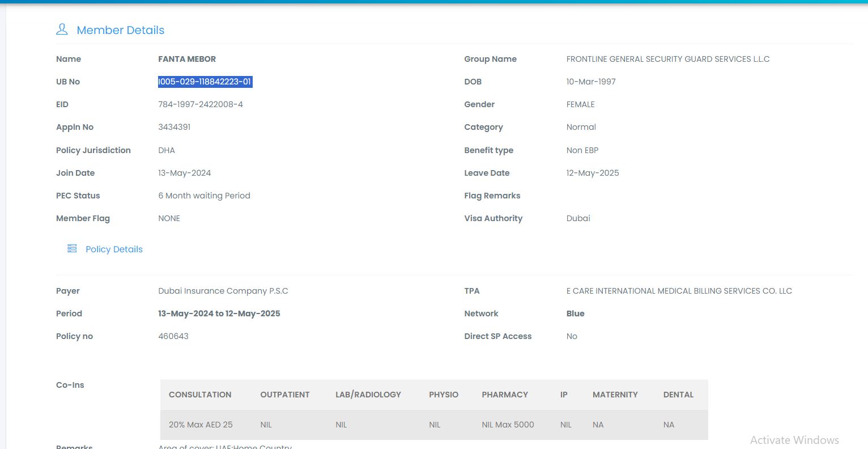Click the Policy Details list icon
This screenshot has width=868, height=449.
click(72, 249)
